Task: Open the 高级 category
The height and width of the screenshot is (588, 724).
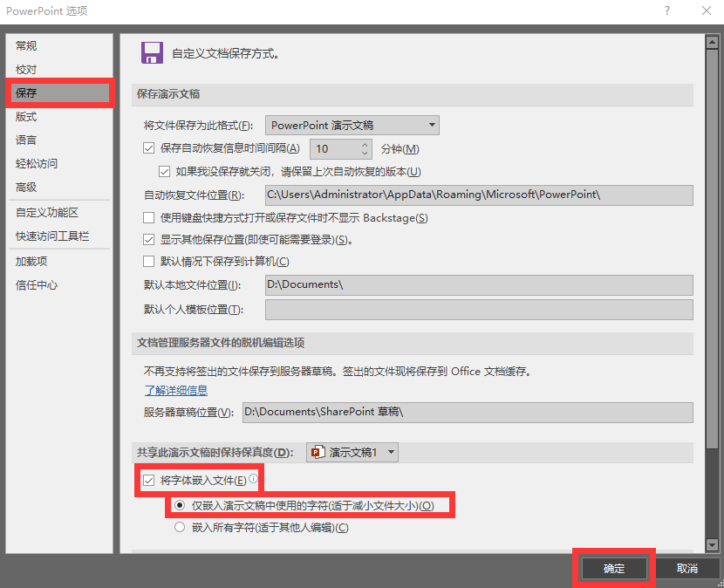Action: click(59, 187)
